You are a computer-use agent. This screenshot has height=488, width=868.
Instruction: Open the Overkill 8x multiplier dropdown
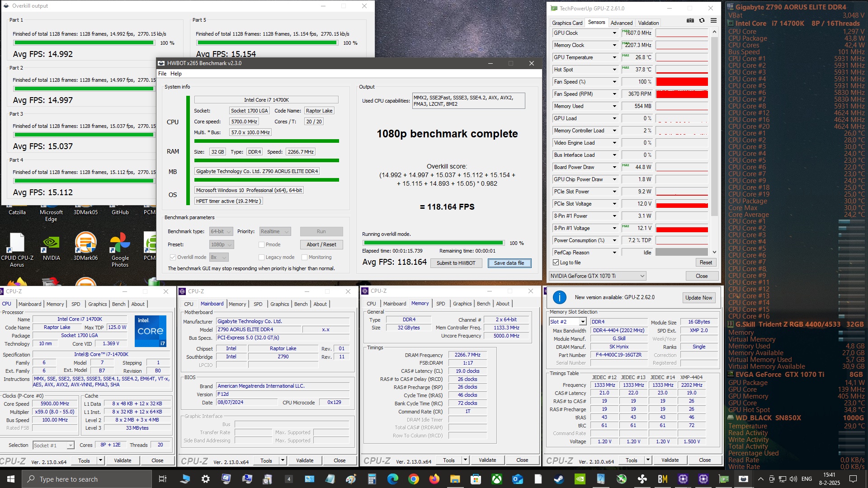(219, 257)
